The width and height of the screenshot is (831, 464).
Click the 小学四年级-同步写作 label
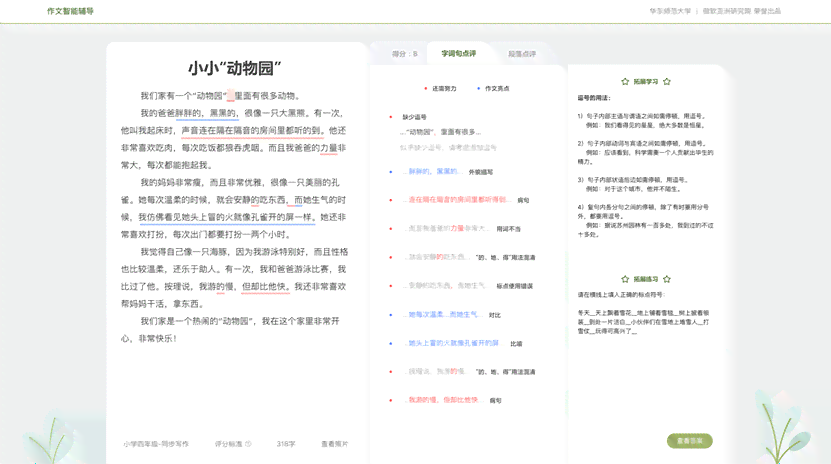tap(156, 444)
